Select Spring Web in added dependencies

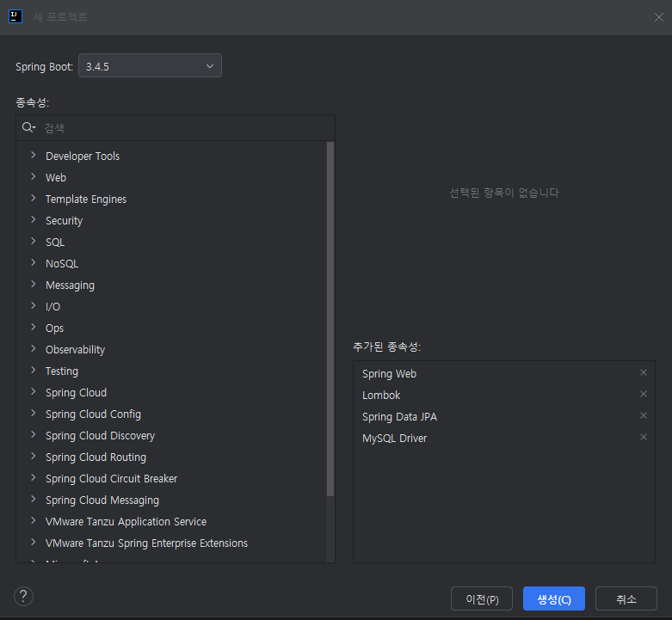click(389, 374)
